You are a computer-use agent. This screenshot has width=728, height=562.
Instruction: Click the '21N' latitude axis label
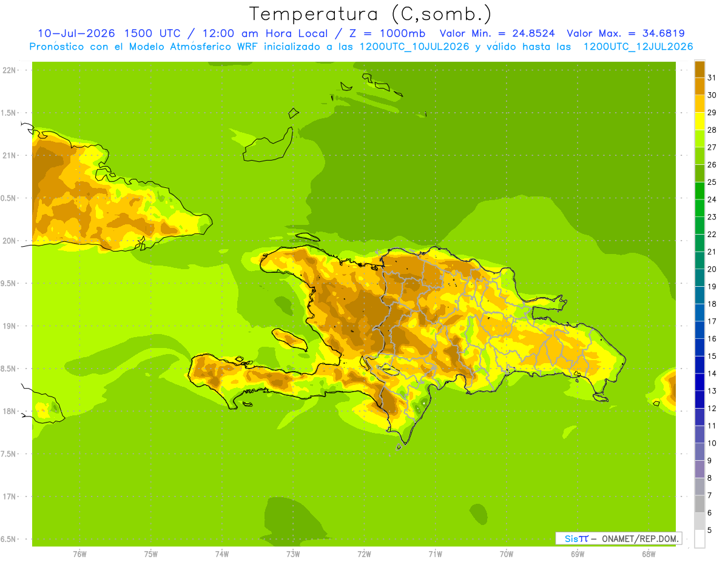9,155
